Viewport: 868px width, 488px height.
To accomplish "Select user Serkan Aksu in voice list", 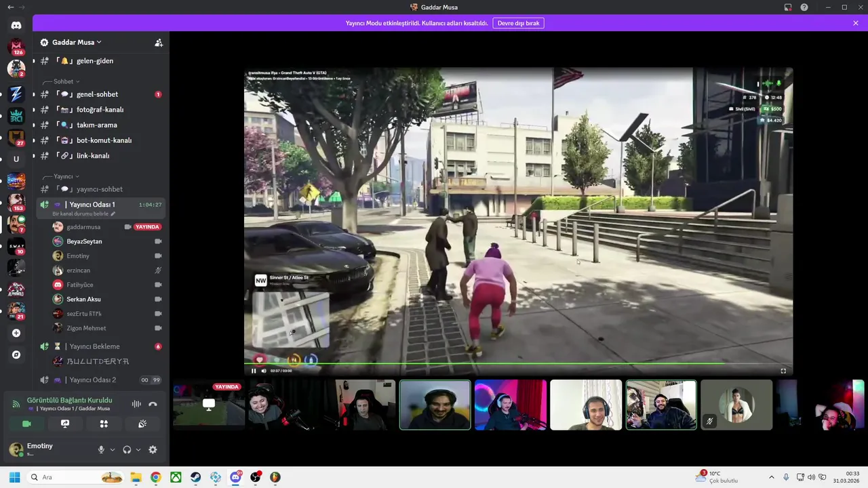I will pos(107,299).
